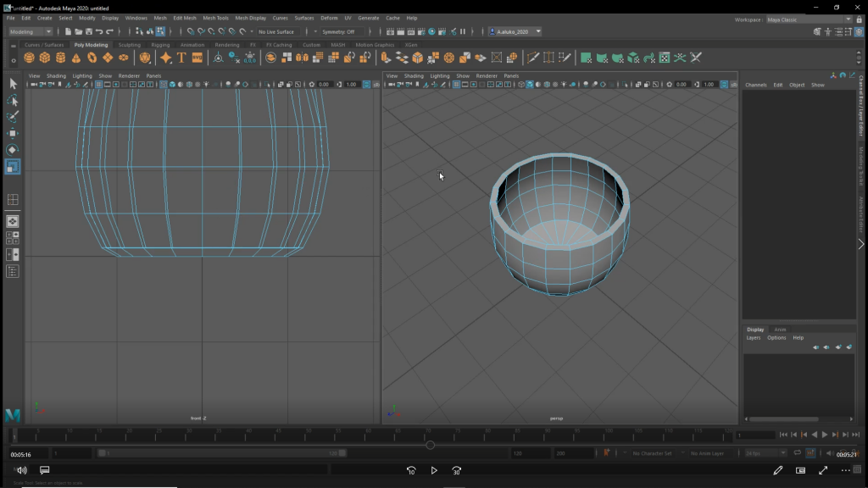Open the Modeling menu set dropdown

tap(31, 31)
